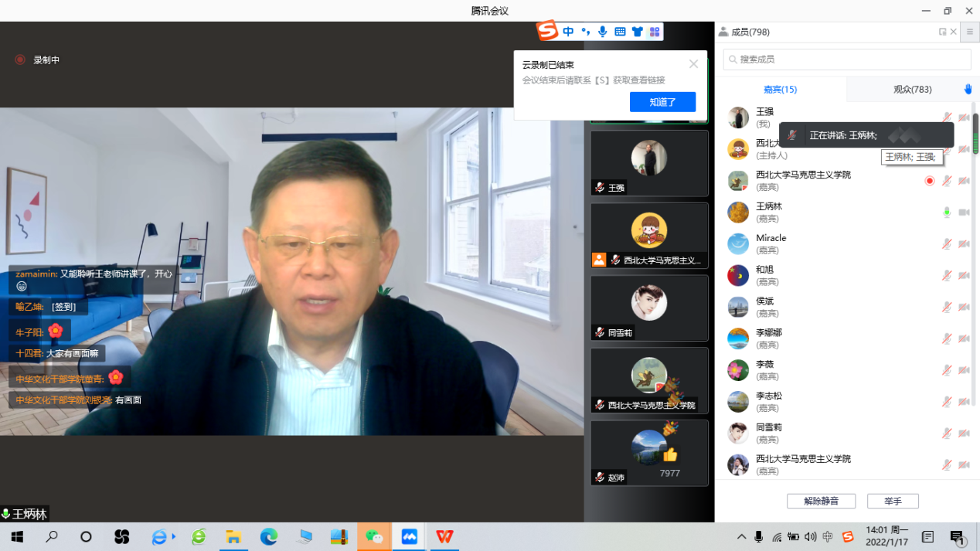The image size is (980, 551).
Task: Click the Sogou input voice microphone icon
Action: click(x=603, y=32)
